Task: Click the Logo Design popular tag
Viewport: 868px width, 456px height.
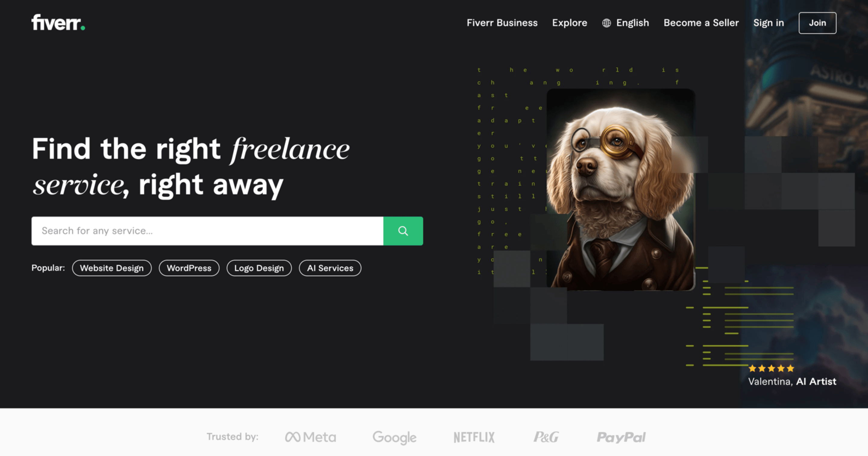Action: 259,268
